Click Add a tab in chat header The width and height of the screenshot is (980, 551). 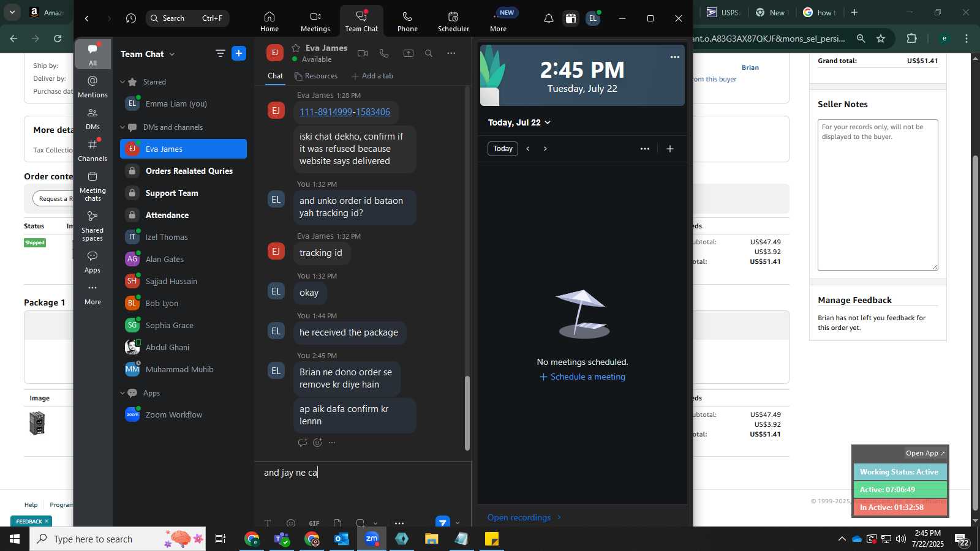point(372,76)
